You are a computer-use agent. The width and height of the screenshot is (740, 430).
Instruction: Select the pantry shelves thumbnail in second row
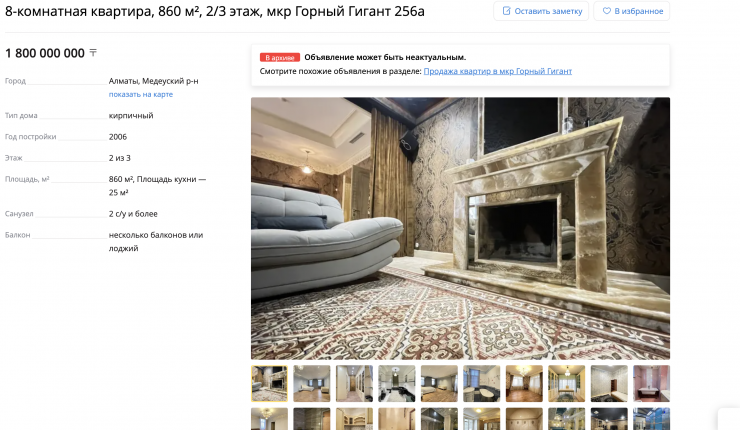pos(354,419)
